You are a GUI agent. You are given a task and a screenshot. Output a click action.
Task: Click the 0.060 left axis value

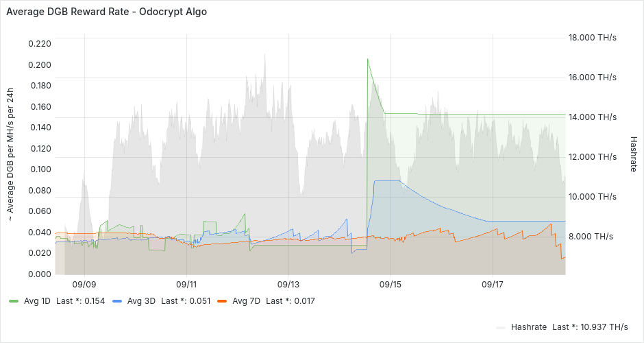[x=40, y=211]
